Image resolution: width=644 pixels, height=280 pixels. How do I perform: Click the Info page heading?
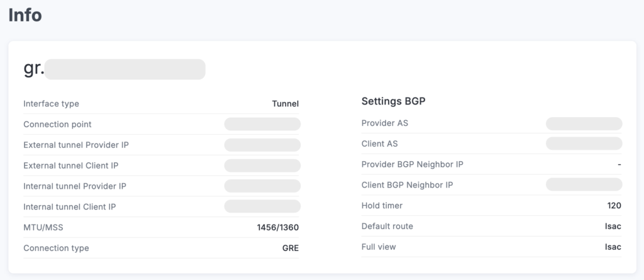point(25,15)
